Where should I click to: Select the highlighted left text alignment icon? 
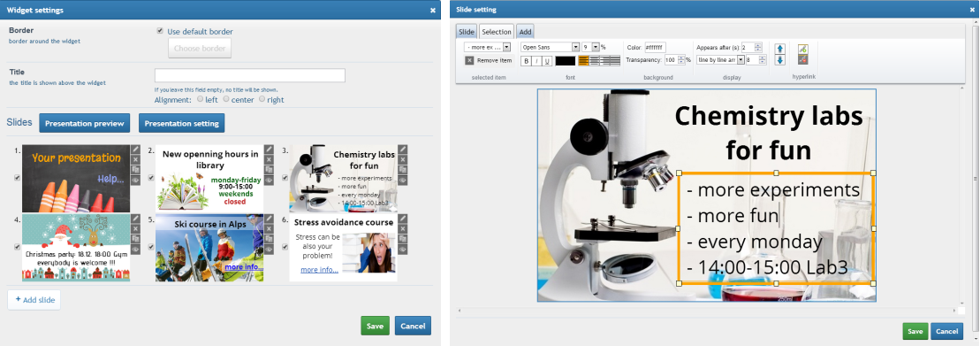point(584,61)
